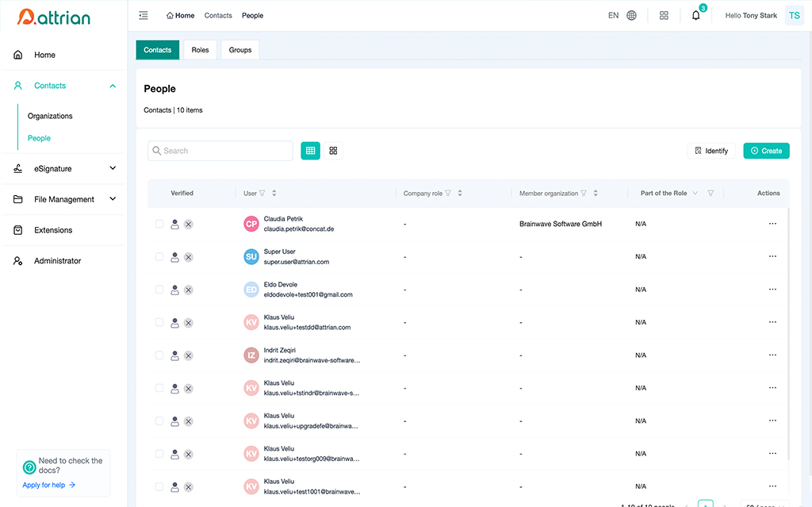Screen dimensions: 812x507
Task: Tick the checkbox for Super User row
Action: coord(159,257)
